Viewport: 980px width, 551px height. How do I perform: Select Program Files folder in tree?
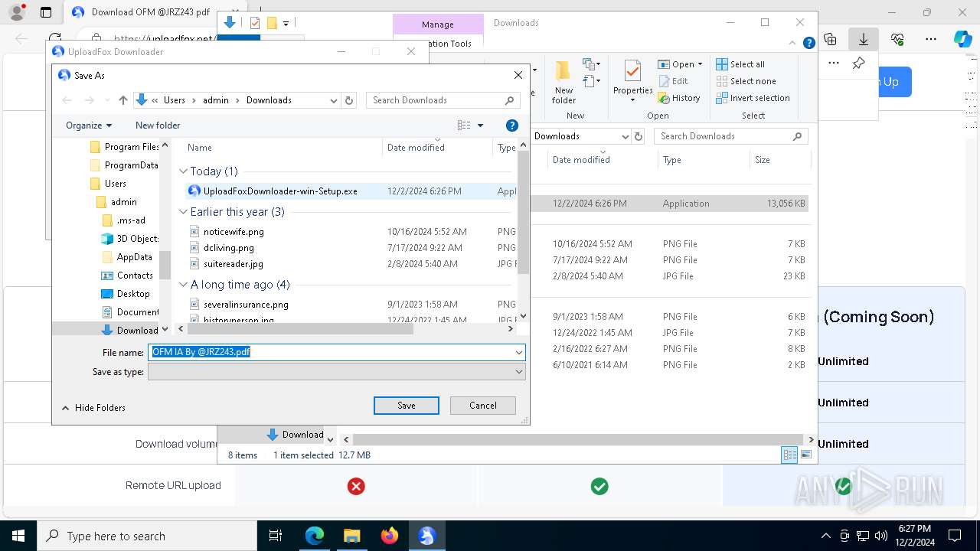[x=125, y=147]
